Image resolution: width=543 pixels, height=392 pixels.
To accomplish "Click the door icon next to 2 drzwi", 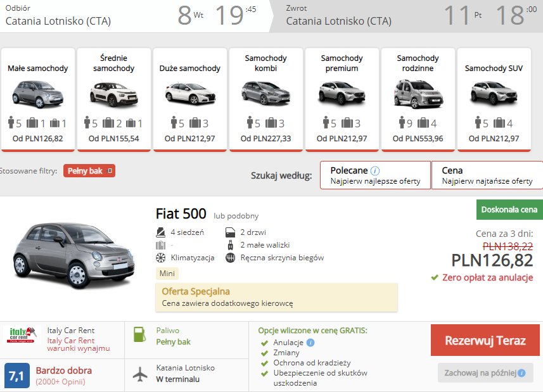I will (230, 232).
